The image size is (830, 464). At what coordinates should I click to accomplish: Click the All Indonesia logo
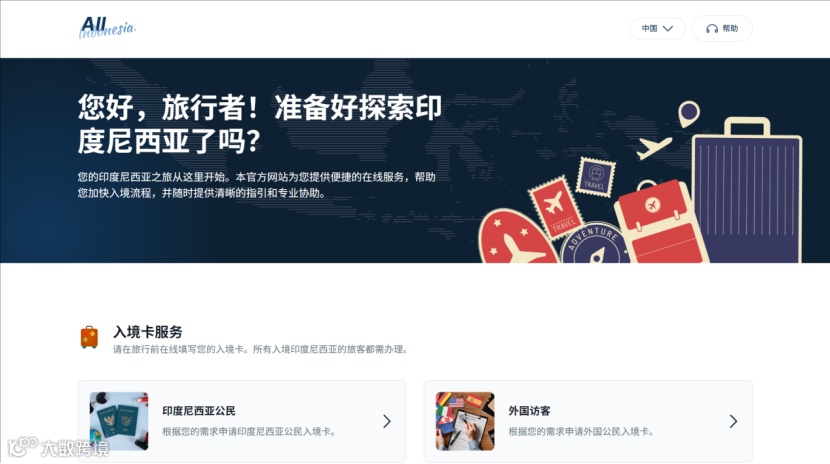point(107,27)
